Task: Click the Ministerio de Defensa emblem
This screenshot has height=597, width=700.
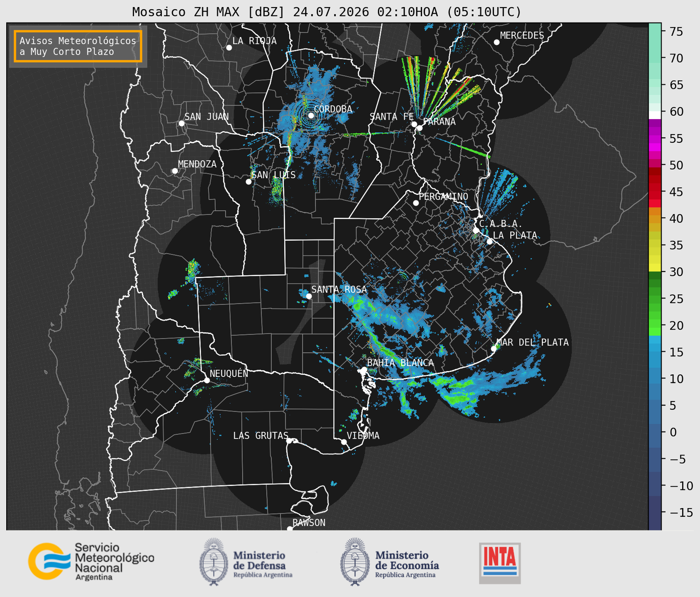Action: click(213, 562)
